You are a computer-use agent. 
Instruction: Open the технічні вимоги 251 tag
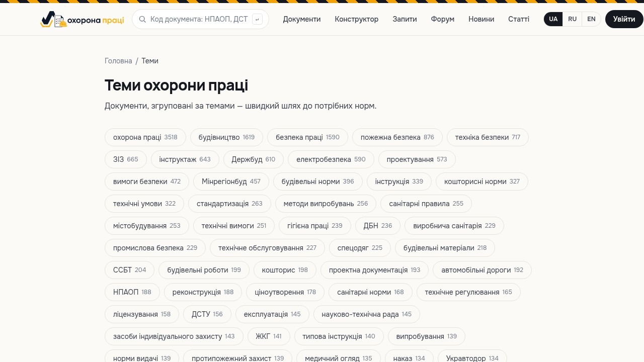coord(234,226)
